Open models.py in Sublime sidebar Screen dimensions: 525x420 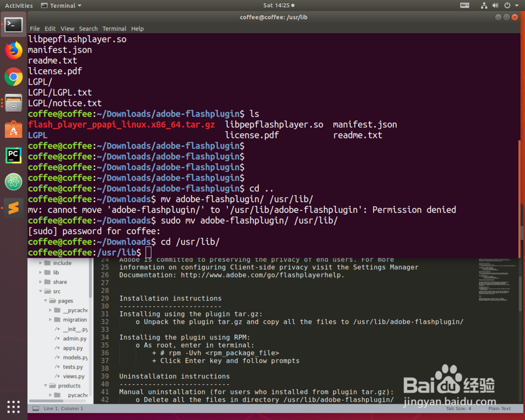pyautogui.click(x=75, y=358)
